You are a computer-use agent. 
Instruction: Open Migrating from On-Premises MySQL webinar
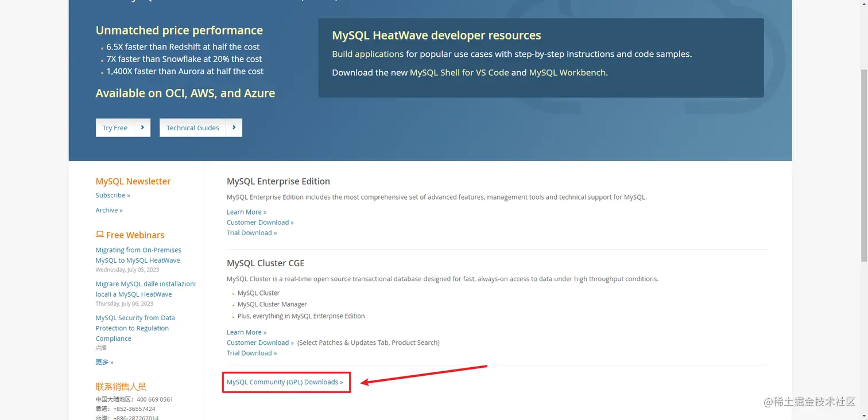click(x=138, y=255)
